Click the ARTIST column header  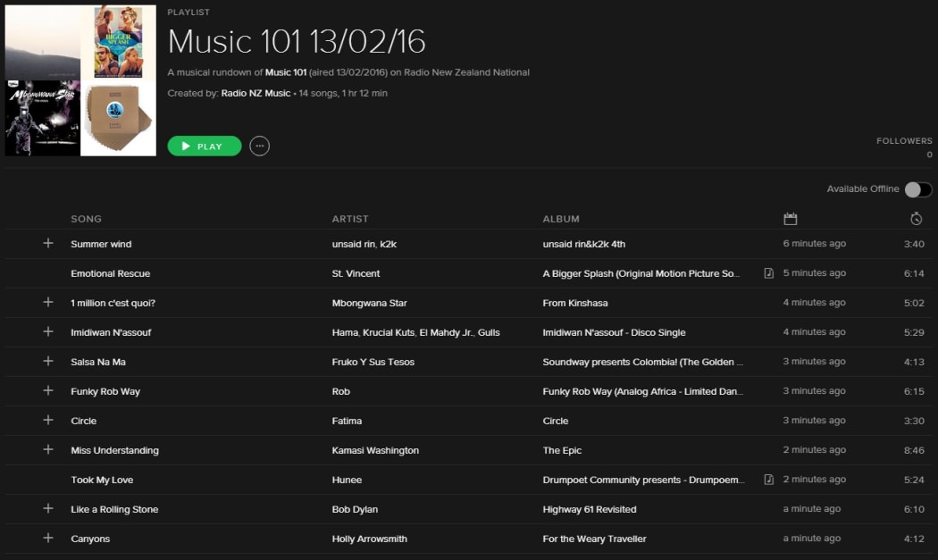tap(350, 218)
